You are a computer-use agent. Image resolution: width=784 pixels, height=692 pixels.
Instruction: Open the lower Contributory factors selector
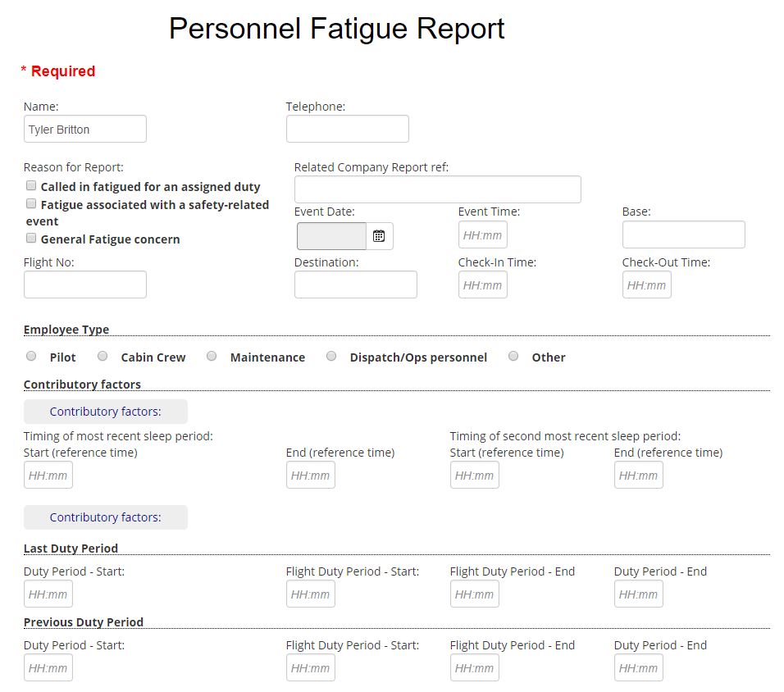(105, 517)
